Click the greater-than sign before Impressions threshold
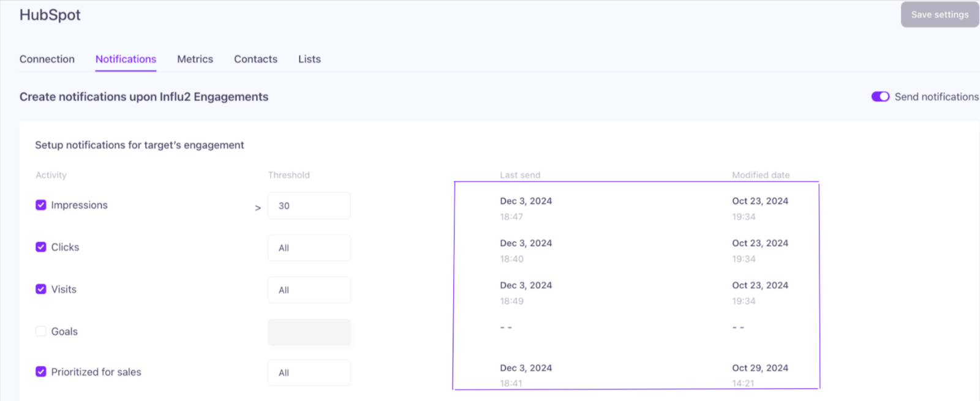The image size is (980, 401). [258, 208]
